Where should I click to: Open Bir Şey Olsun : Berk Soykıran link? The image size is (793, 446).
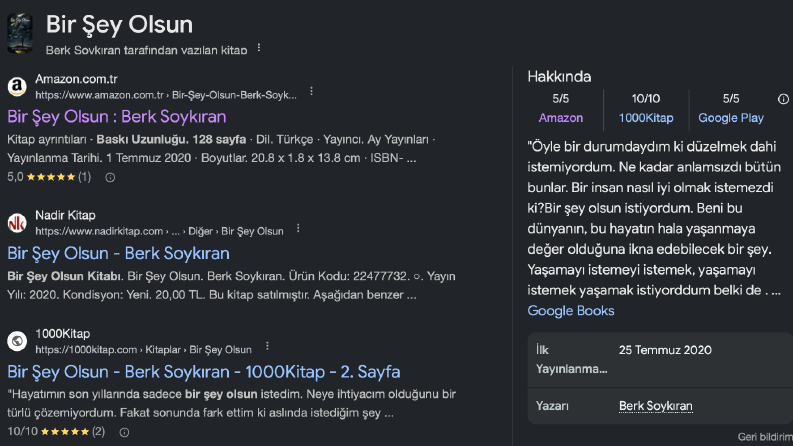[117, 117]
